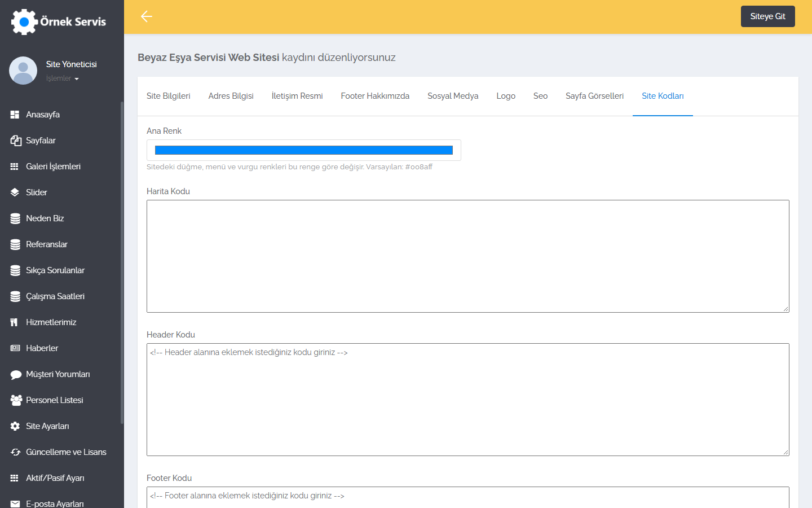Click the Site Yöneticisi username text

point(72,64)
